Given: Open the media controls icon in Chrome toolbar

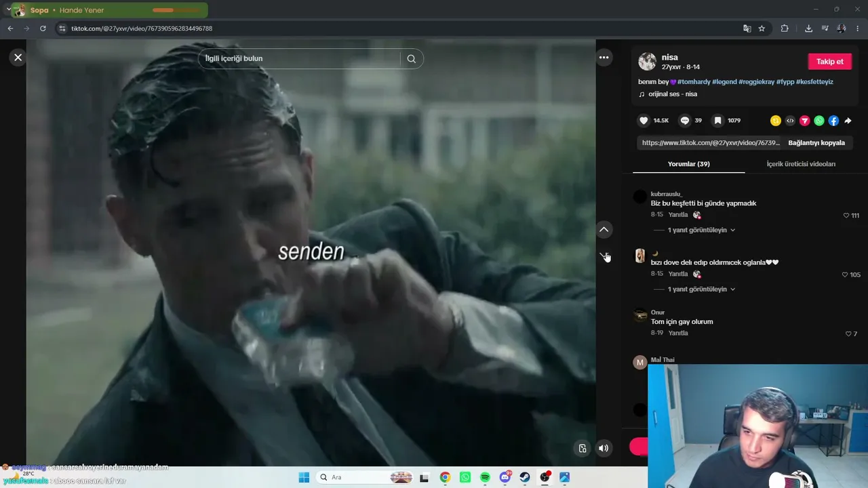Looking at the screenshot, I should click(x=825, y=28).
